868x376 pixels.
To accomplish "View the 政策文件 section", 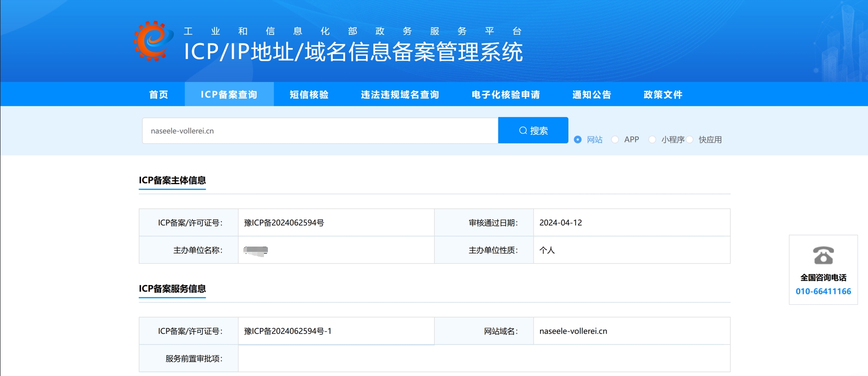I will [663, 94].
